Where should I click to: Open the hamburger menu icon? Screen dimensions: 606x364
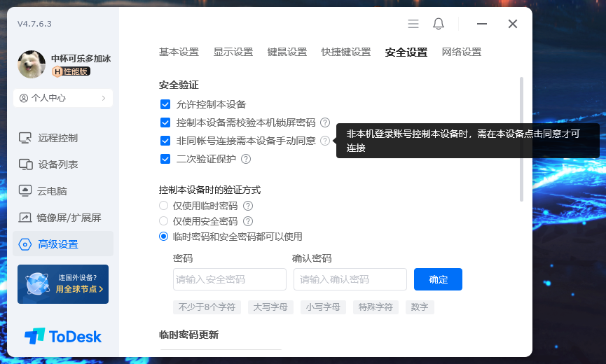coord(413,24)
